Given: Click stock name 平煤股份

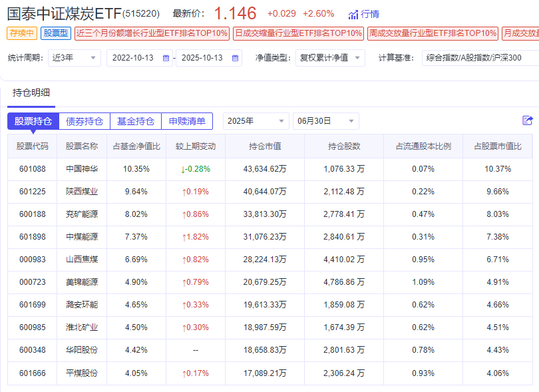Looking at the screenshot, I should point(82,373).
